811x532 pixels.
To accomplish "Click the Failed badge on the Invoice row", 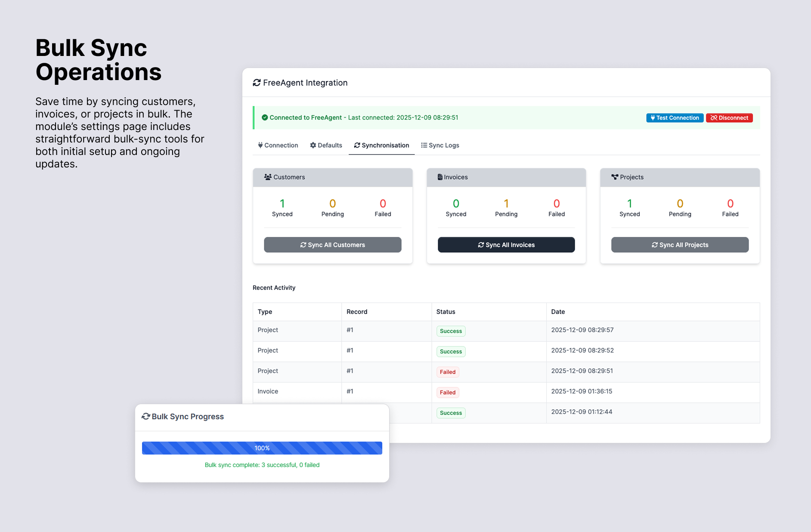I will [448, 392].
